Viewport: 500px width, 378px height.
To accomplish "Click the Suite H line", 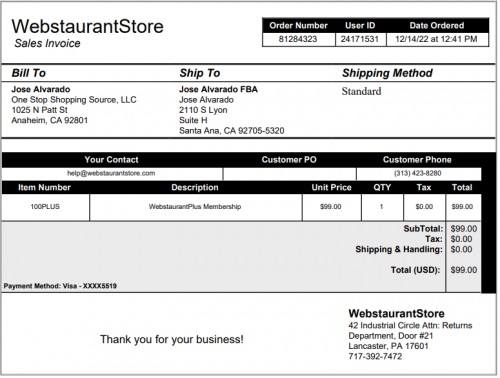I will [x=193, y=120].
